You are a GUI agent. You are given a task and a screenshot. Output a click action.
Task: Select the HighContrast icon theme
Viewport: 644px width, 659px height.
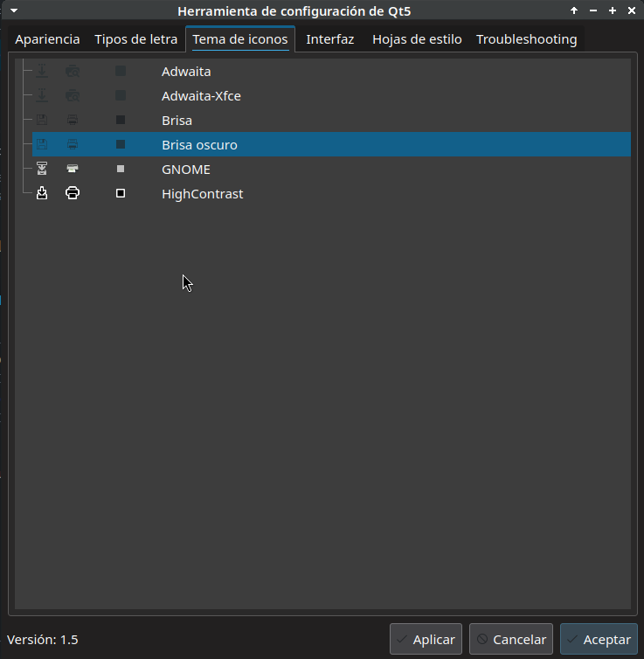click(x=202, y=194)
